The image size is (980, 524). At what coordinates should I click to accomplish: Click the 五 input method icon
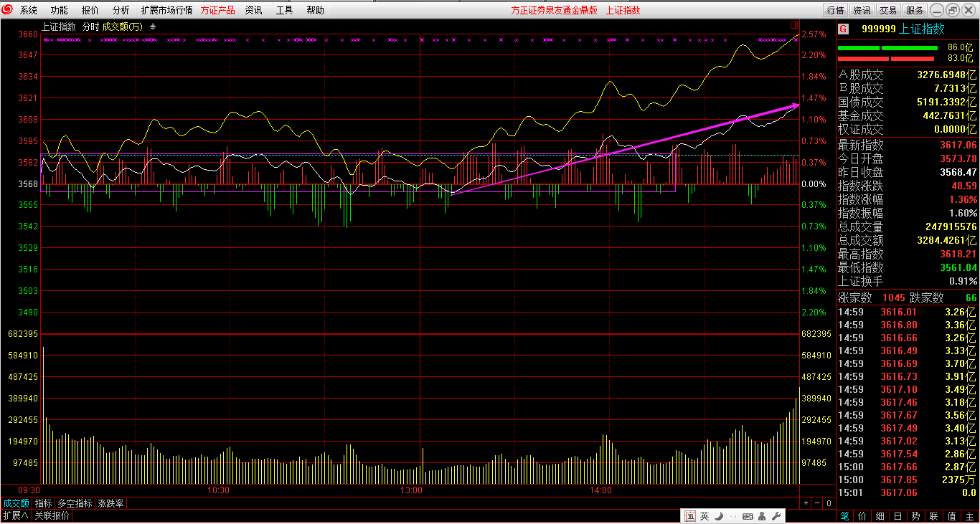(690, 516)
